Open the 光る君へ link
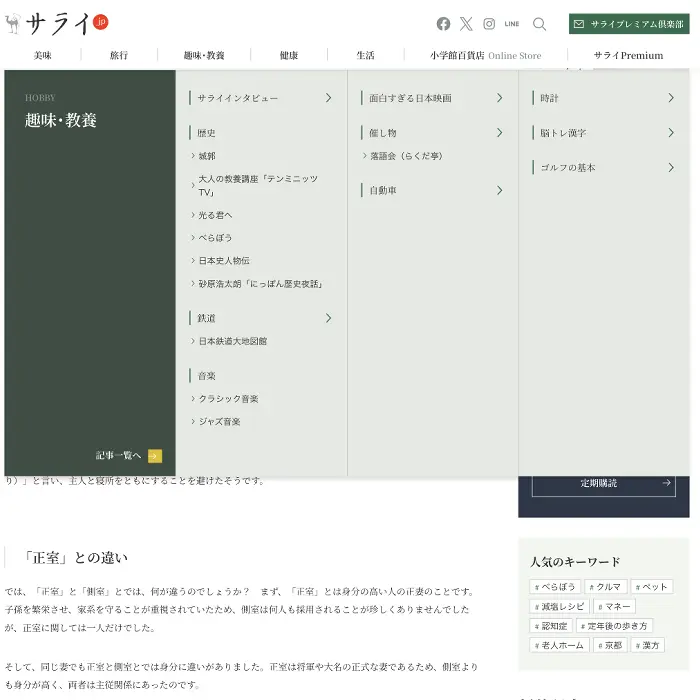This screenshot has width=700, height=700. (x=215, y=215)
